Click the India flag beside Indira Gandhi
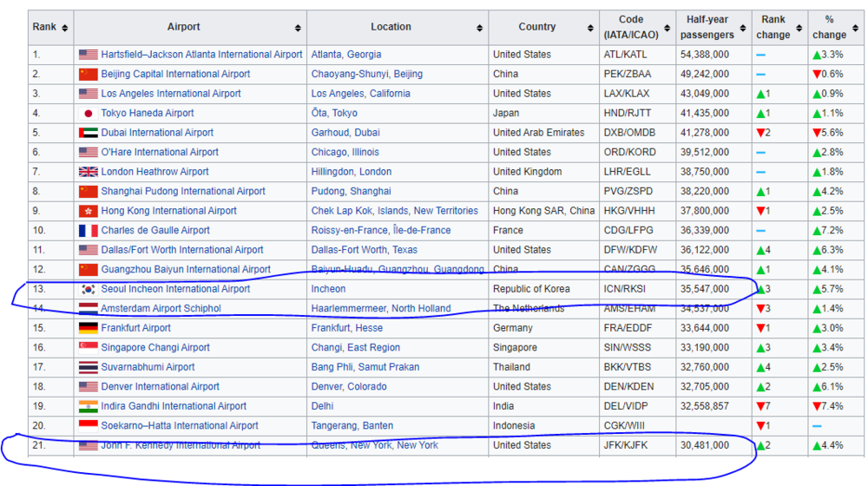868x486 pixels. [88, 406]
